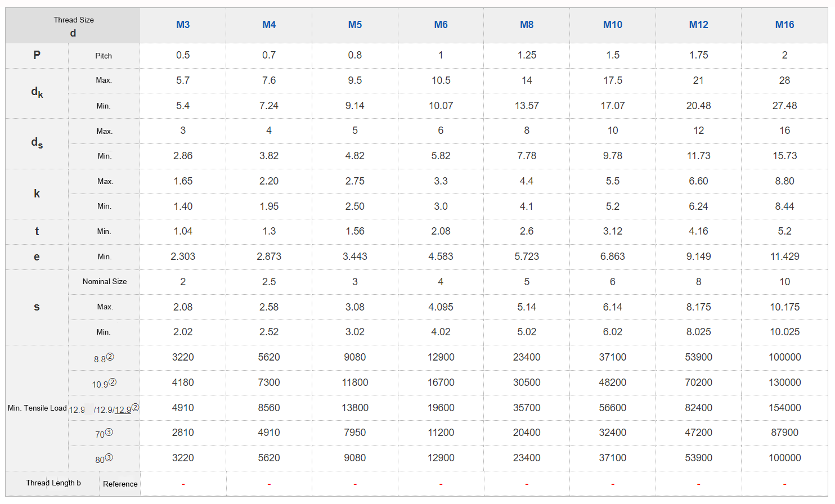
Task: Click dk max value 17.5
Action: tap(613, 80)
